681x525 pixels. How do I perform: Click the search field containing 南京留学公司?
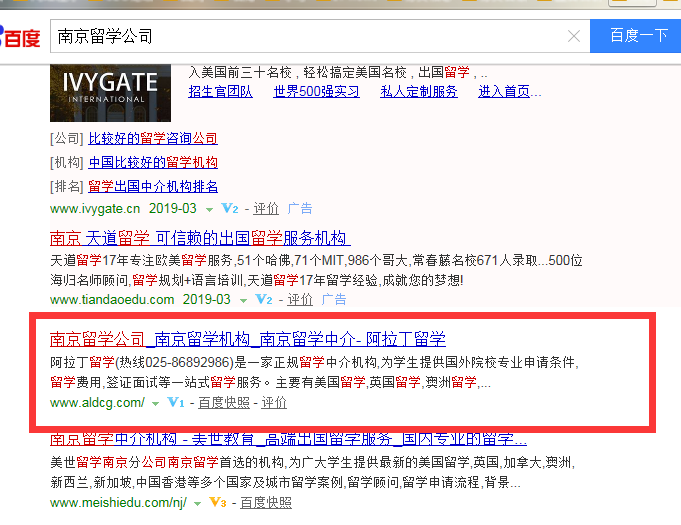pyautogui.click(x=300, y=36)
